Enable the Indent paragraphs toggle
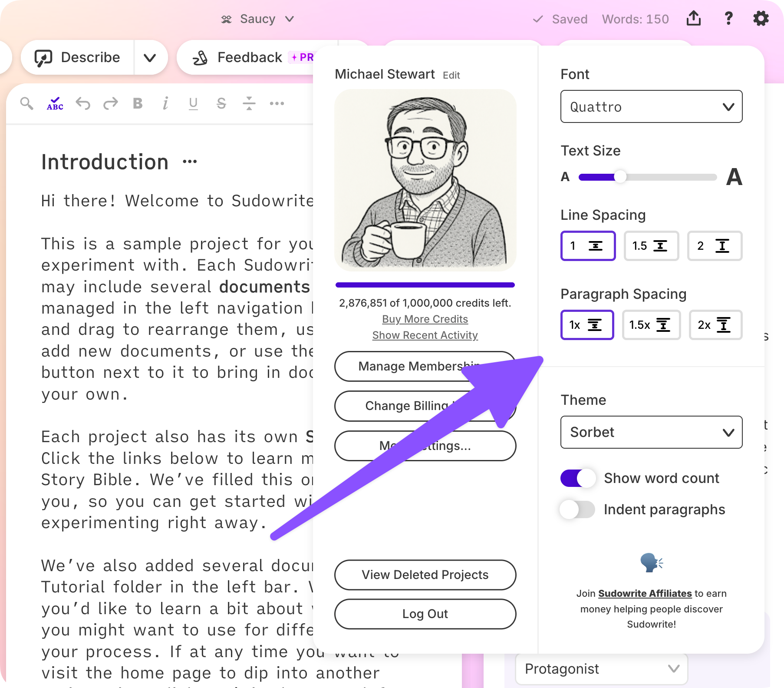Viewport: 784px width, 688px height. pyautogui.click(x=578, y=509)
